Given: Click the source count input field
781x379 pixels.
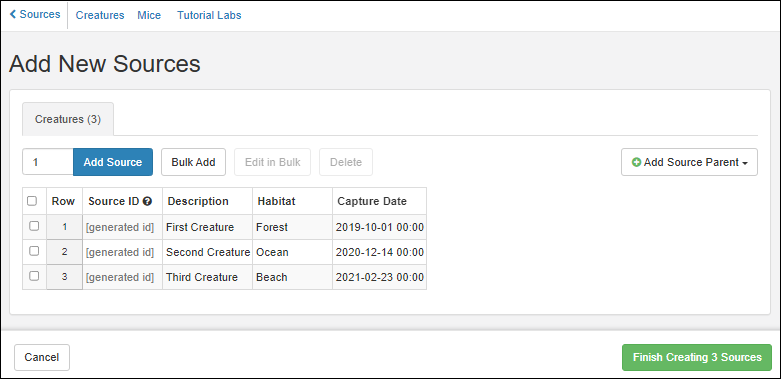Looking at the screenshot, I should point(48,162).
